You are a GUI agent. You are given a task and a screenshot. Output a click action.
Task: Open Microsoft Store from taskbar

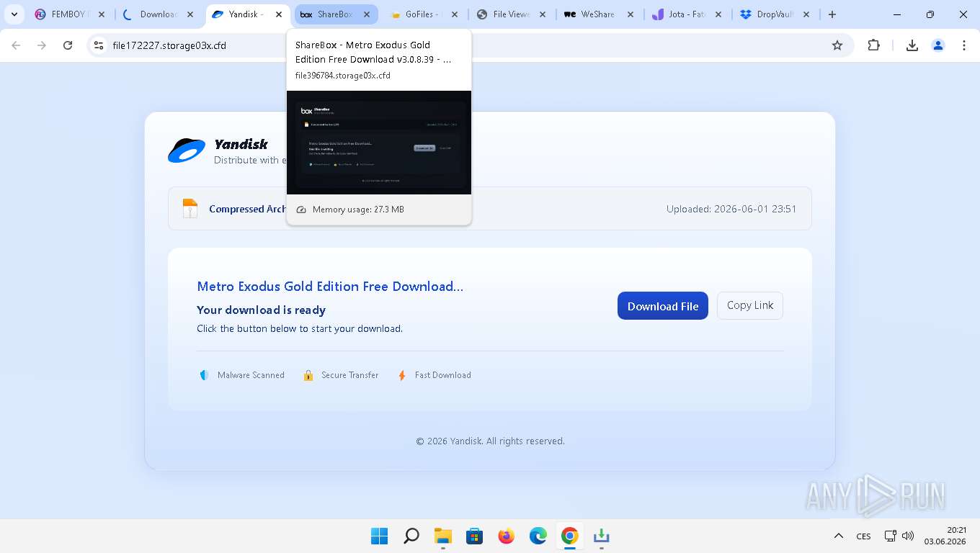tap(474, 536)
